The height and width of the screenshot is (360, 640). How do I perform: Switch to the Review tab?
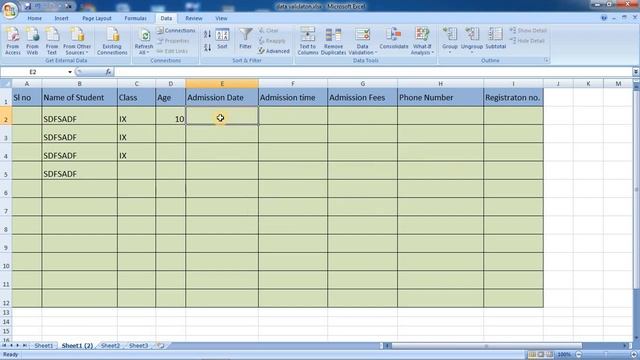coord(194,18)
